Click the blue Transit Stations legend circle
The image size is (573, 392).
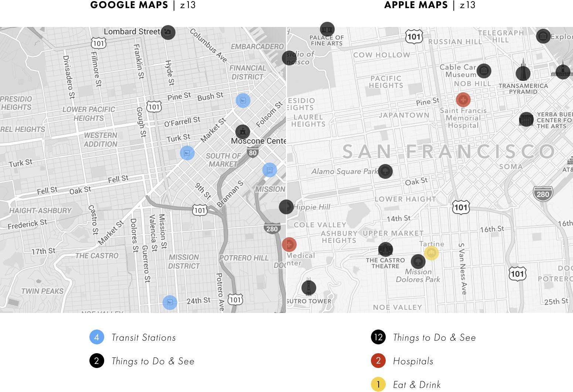pyautogui.click(x=96, y=337)
